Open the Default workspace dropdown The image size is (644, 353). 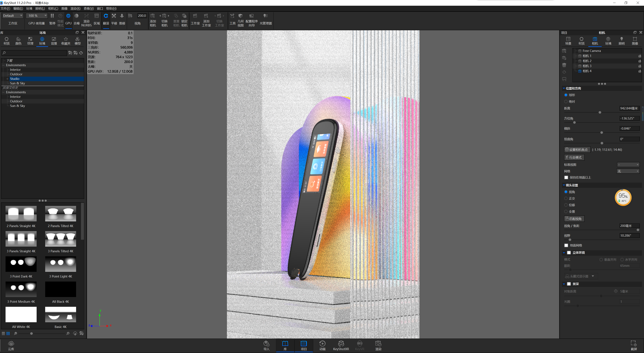coord(12,15)
